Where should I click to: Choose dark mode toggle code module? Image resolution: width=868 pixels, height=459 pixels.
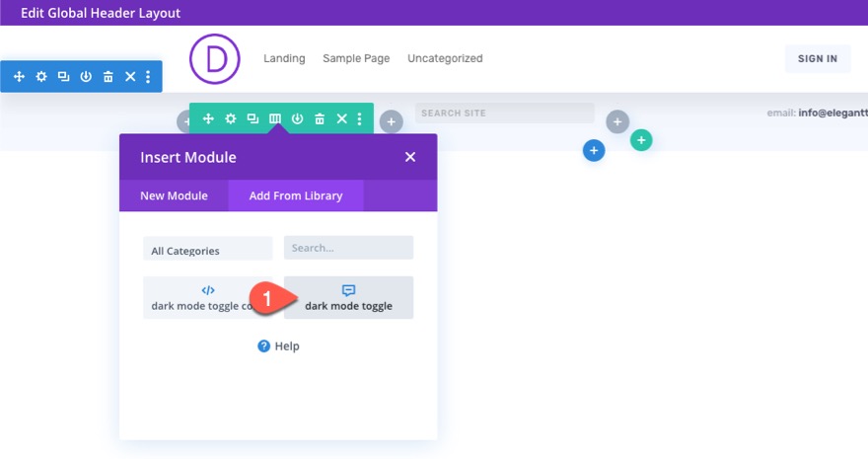tap(207, 297)
